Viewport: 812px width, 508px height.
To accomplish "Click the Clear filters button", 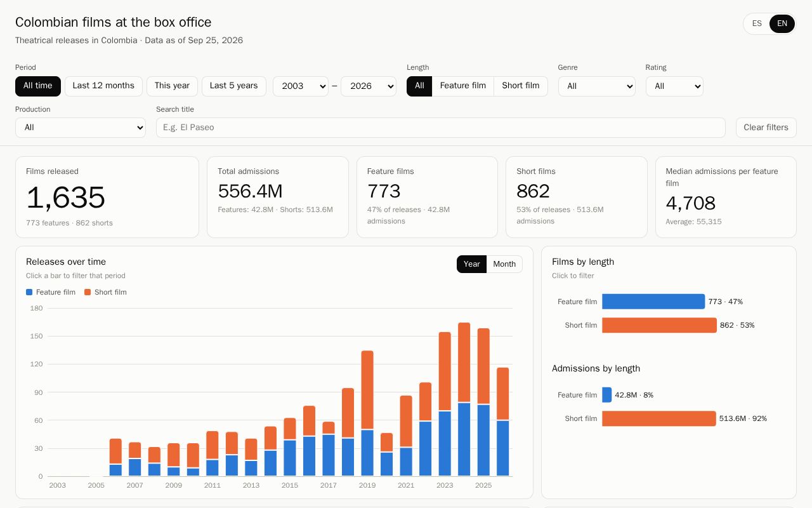I will pos(766,128).
